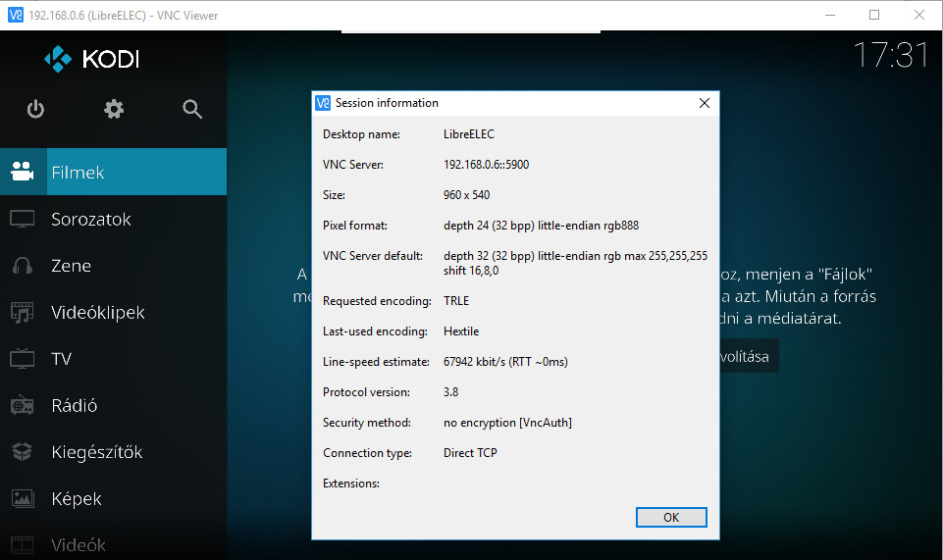The width and height of the screenshot is (943, 560).
Task: Click the VNC Viewer toolbar handle at top
Action: click(471, 31)
